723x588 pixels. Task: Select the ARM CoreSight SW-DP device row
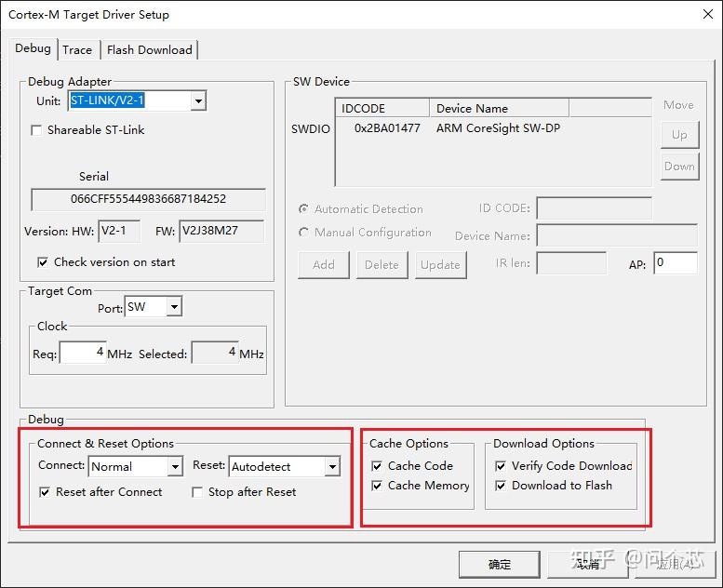coord(493,128)
